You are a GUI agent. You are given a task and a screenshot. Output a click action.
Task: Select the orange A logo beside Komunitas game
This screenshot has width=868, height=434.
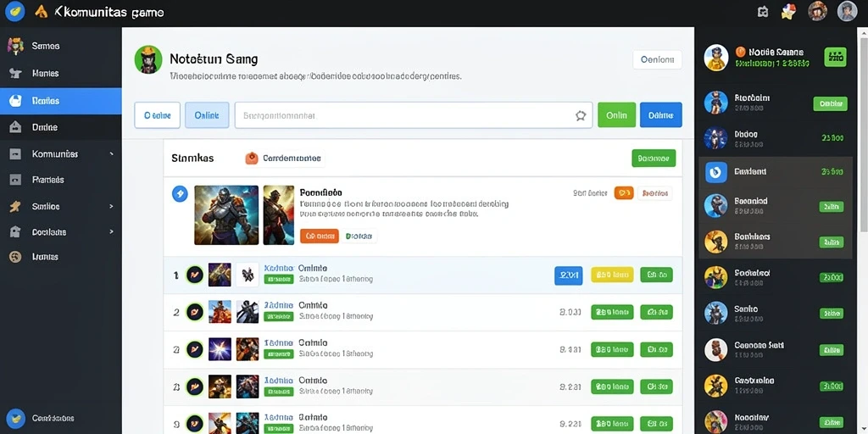[x=41, y=12]
